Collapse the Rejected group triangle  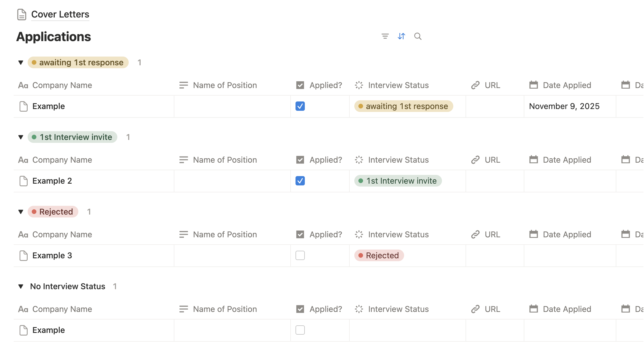tap(21, 212)
